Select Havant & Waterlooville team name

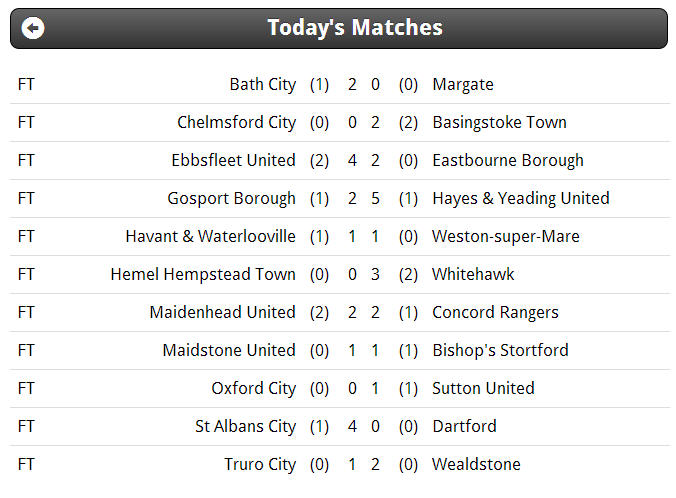(x=211, y=236)
